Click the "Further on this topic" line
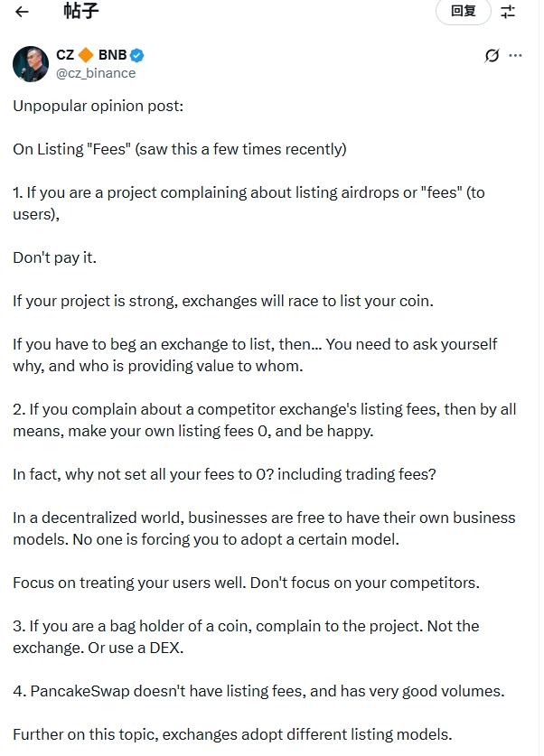Screen dimensions: 544x756 pyautogui.click(x=232, y=734)
